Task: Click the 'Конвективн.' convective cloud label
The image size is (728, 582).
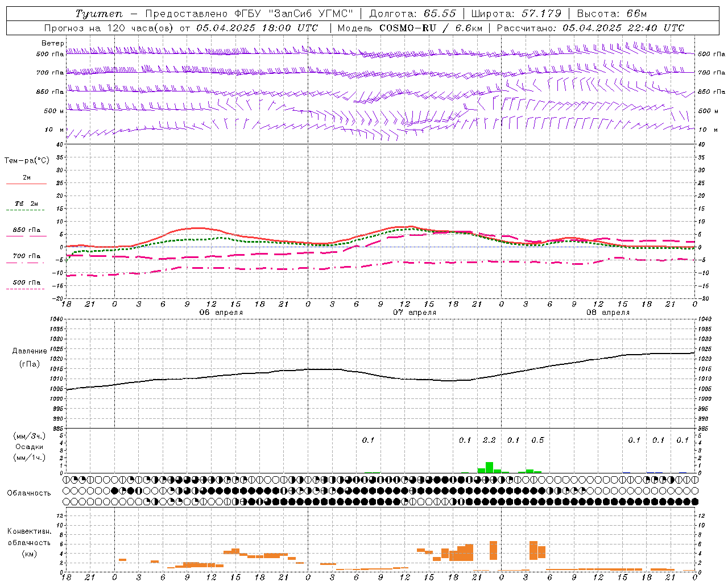Action: (x=29, y=531)
